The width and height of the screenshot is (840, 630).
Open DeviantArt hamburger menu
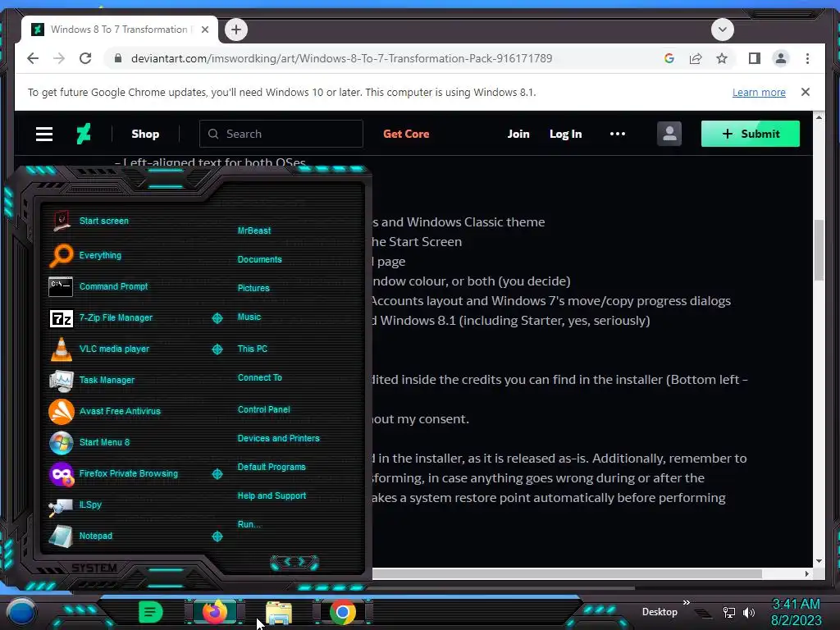coord(44,134)
